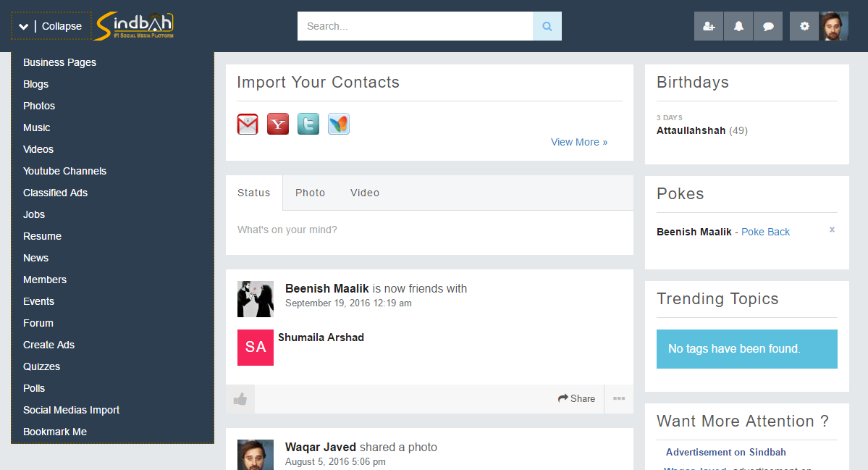Click Poke Back link for Beenish Maalik
The image size is (868, 470).
point(765,232)
